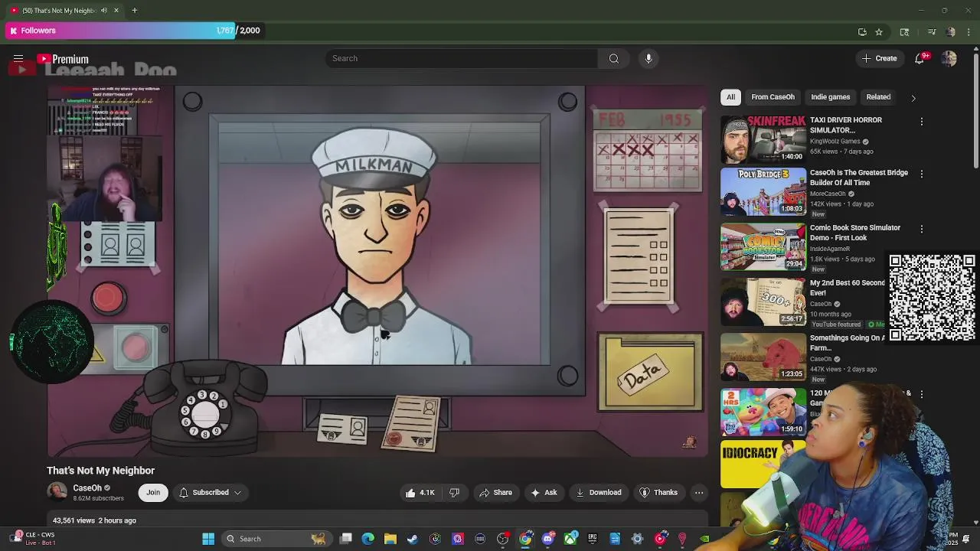The height and width of the screenshot is (551, 980).
Task: Open CaseOh channel avatar
Action: pos(57,492)
